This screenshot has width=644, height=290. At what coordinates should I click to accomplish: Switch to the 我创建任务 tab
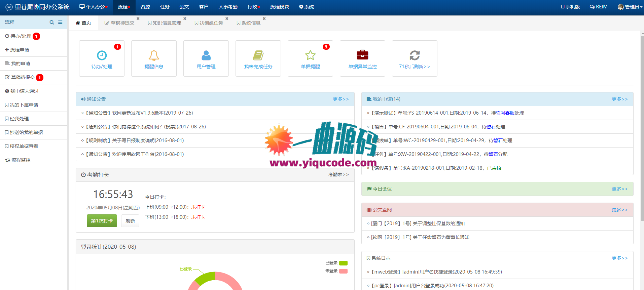click(x=209, y=23)
